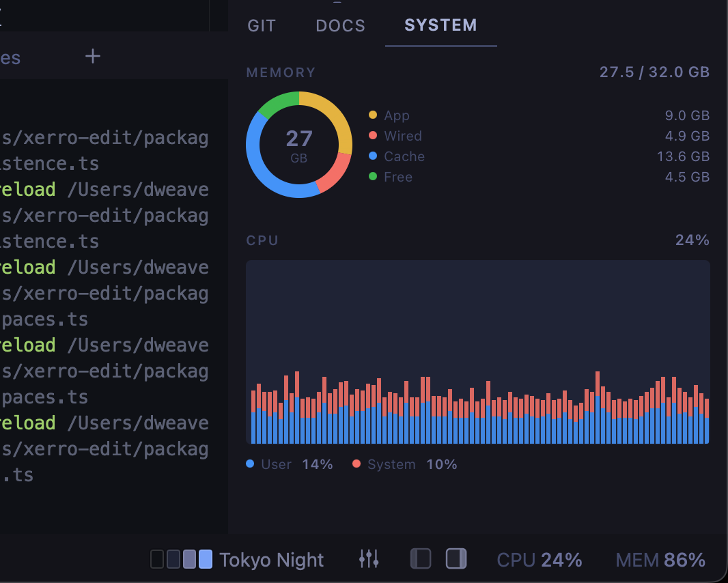728x583 pixels.
Task: Click the memory donut chart center
Action: 299,145
